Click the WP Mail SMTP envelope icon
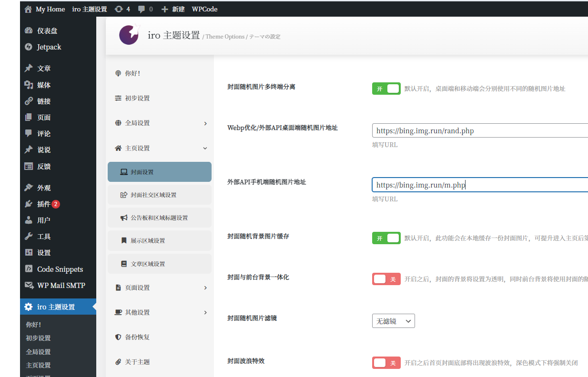 click(29, 286)
